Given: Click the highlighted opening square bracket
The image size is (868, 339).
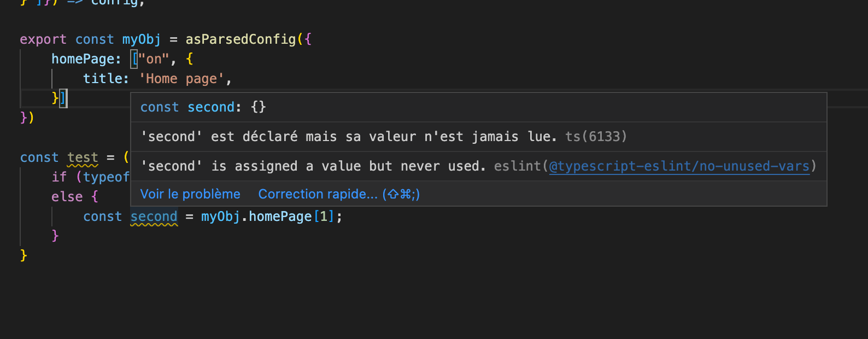Looking at the screenshot, I should tap(134, 59).
